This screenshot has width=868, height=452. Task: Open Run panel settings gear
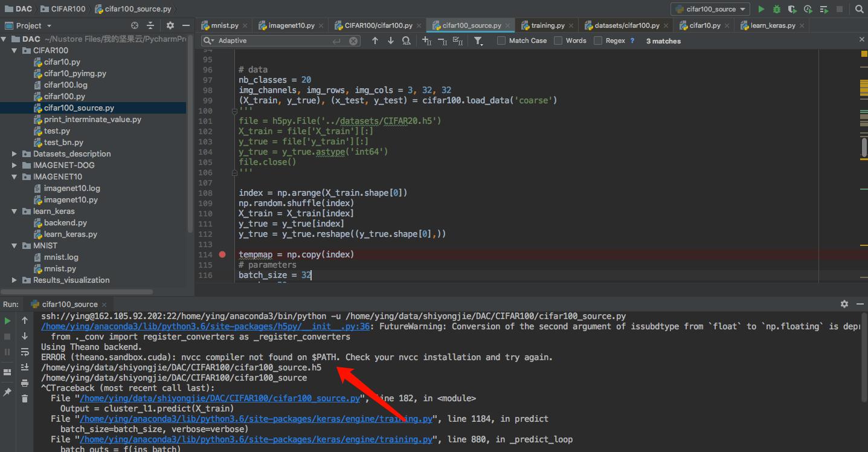point(844,304)
